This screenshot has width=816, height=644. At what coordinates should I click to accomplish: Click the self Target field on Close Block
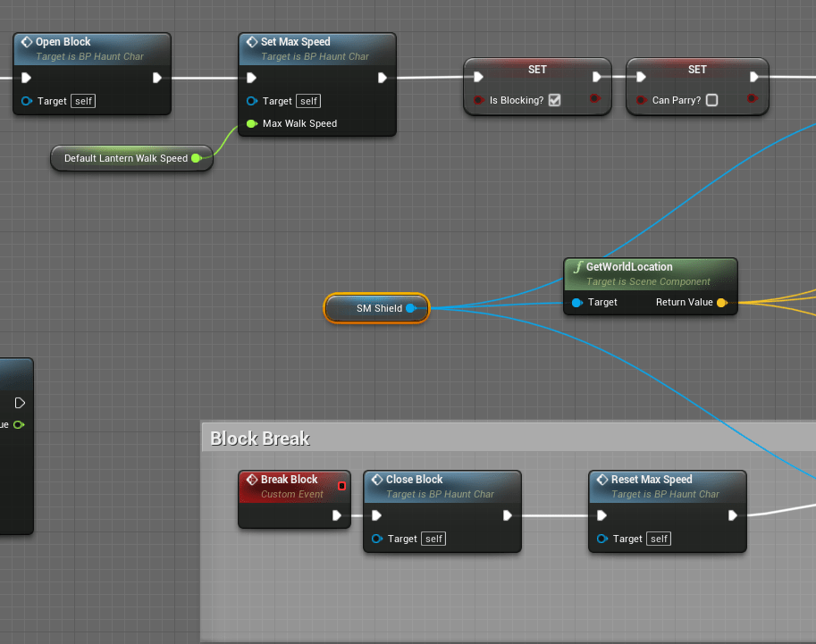pos(433,539)
